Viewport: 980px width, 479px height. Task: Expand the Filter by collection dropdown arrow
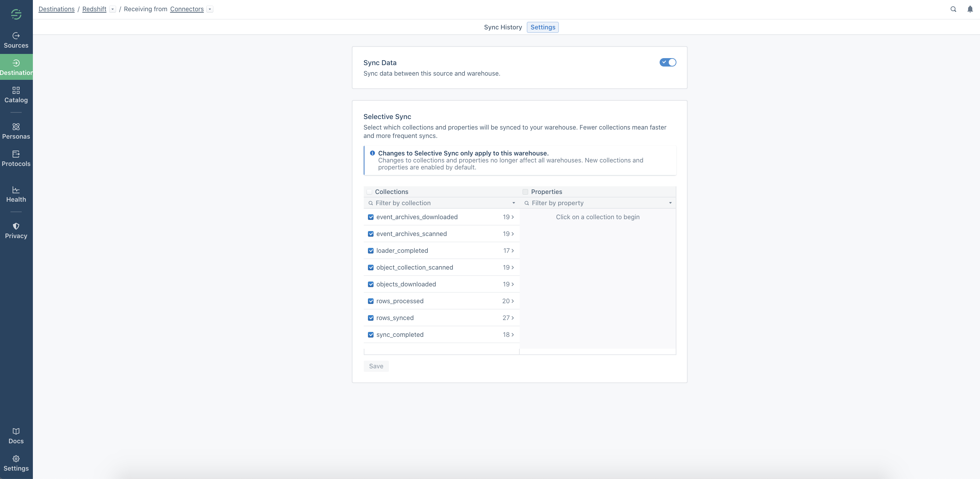[513, 203]
